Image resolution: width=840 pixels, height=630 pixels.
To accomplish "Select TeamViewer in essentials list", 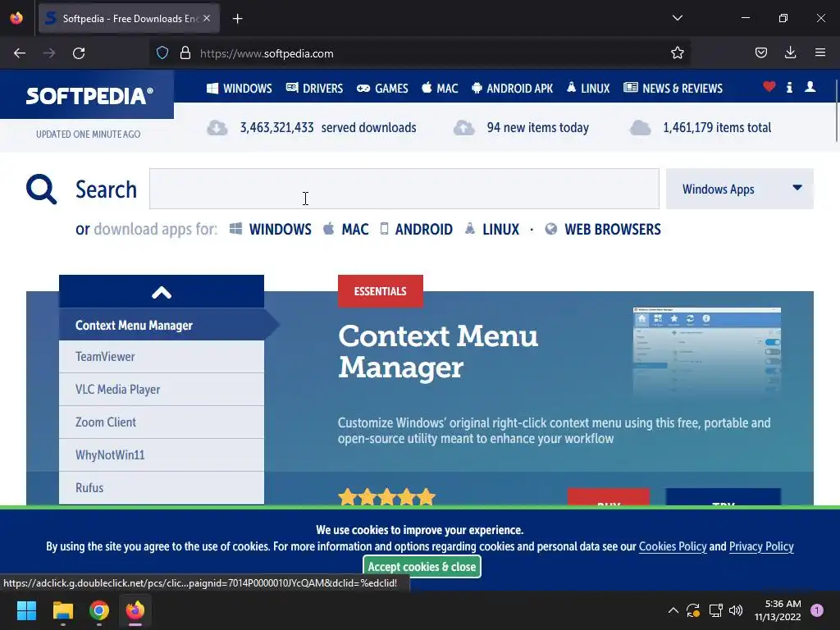I will 162,357.
